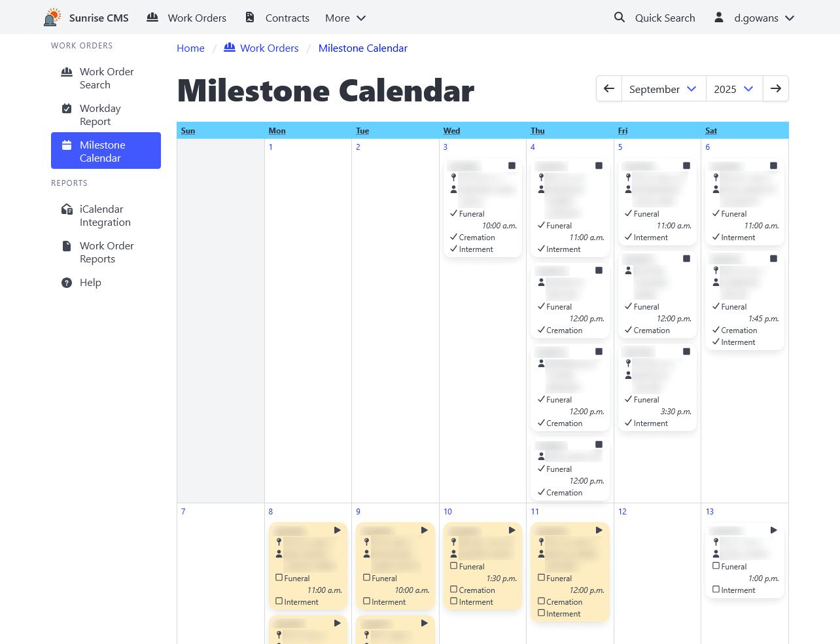
Task: Open the 2025 year dropdown
Action: pos(734,88)
